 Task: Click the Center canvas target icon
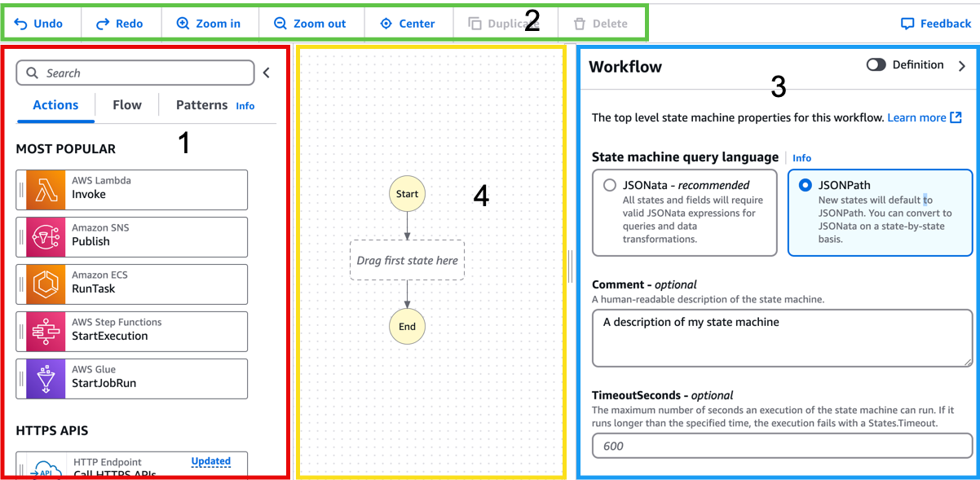point(386,24)
